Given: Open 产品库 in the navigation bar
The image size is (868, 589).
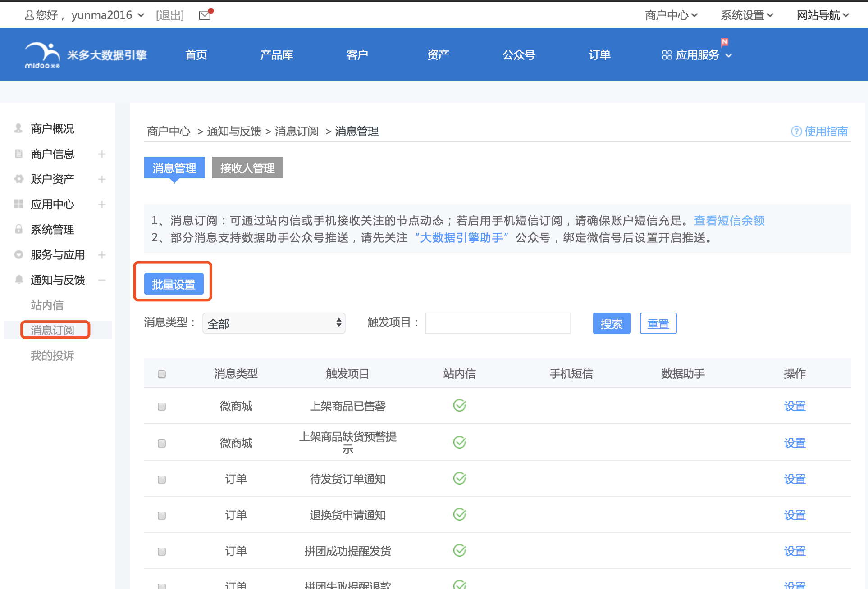Looking at the screenshot, I should point(277,55).
